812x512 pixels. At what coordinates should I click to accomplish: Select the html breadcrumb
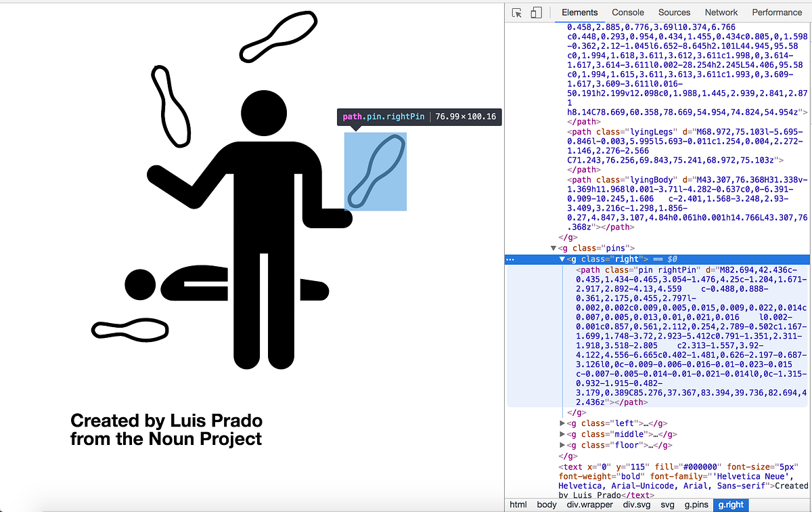(x=518, y=505)
